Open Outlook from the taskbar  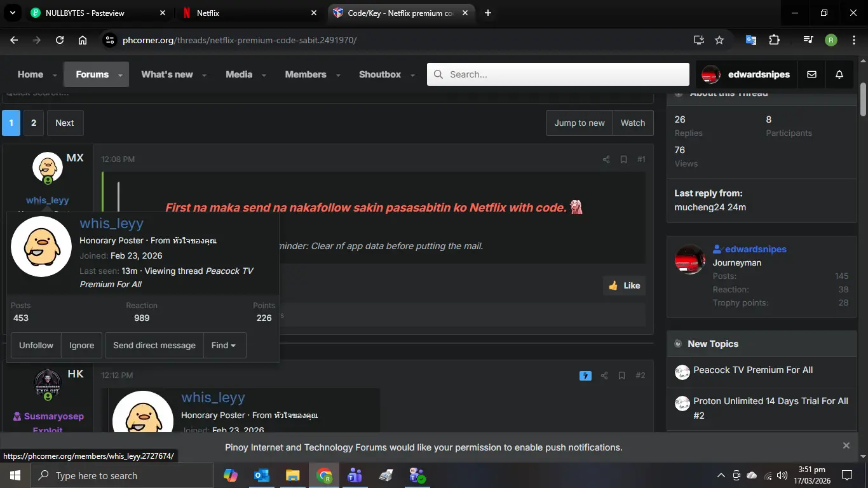point(262,475)
